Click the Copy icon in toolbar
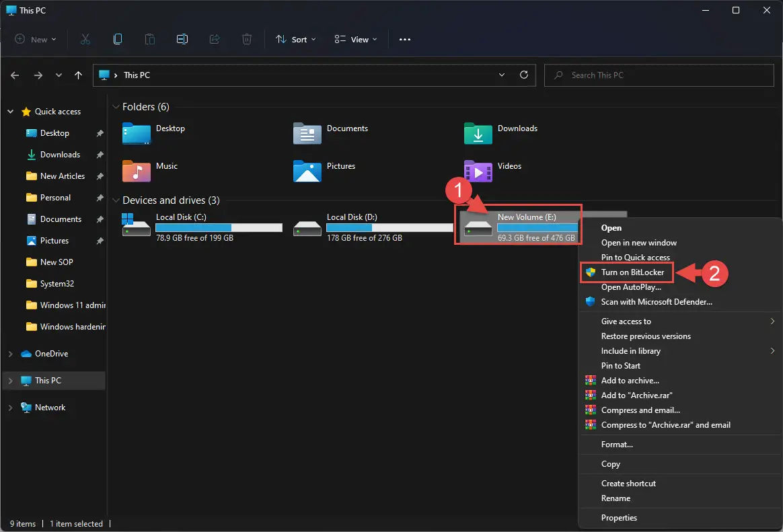The height and width of the screenshot is (532, 783). pos(117,40)
